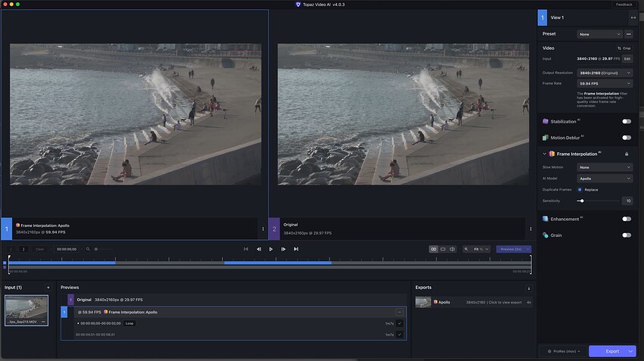Turn on the Motion Deblur filter
Screen dimensions: 644x361
coord(627,138)
